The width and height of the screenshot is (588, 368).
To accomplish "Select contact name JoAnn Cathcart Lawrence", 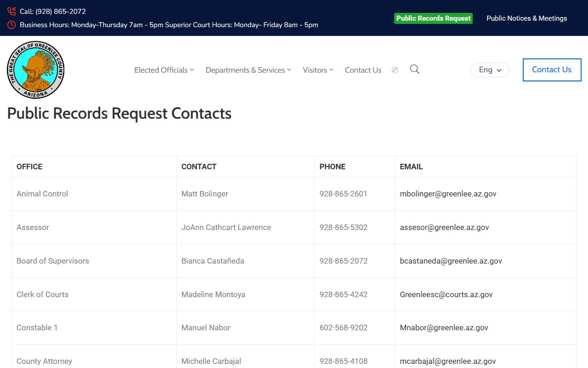I will 226,227.
